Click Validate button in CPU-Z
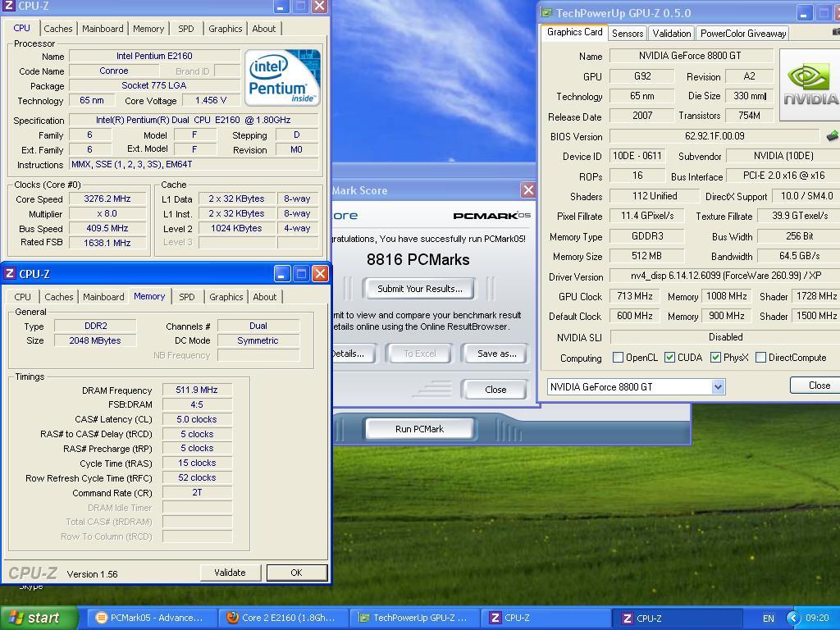Image resolution: width=840 pixels, height=630 pixels. click(x=230, y=572)
